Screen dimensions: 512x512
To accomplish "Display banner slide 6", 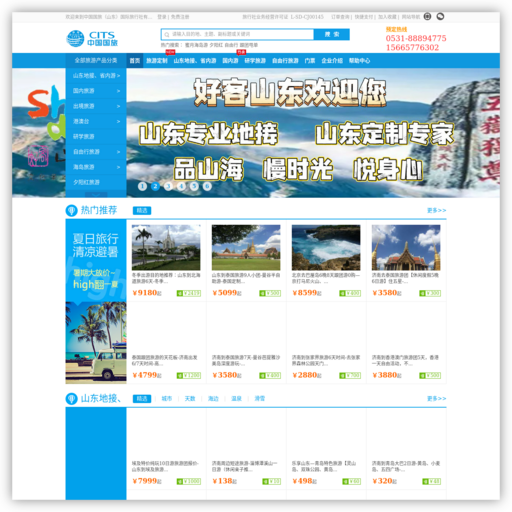I will [x=207, y=186].
